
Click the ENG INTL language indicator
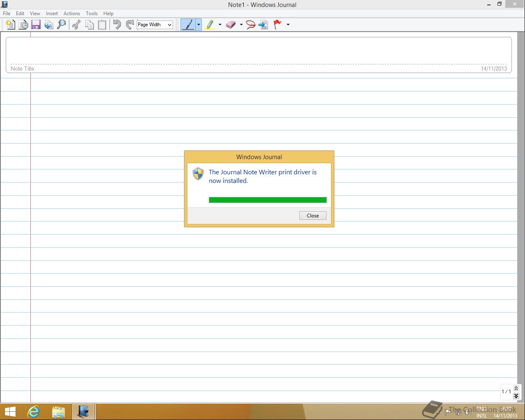coord(482,412)
